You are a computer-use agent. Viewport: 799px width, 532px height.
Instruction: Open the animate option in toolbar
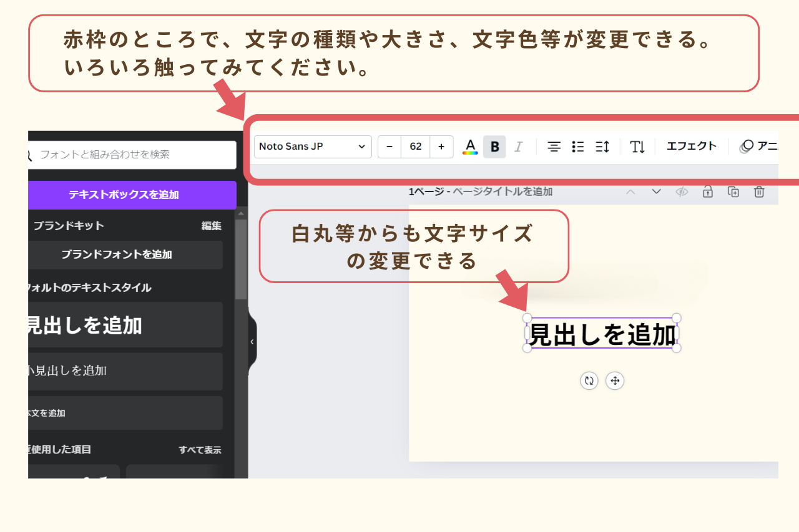(758, 146)
